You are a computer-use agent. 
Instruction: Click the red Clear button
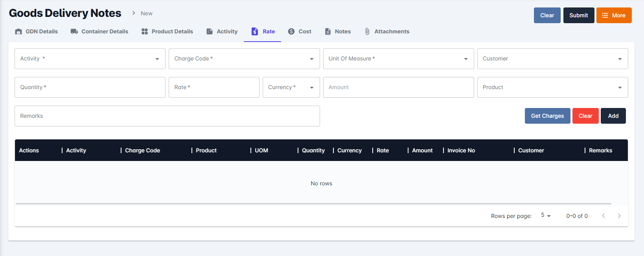coord(585,116)
